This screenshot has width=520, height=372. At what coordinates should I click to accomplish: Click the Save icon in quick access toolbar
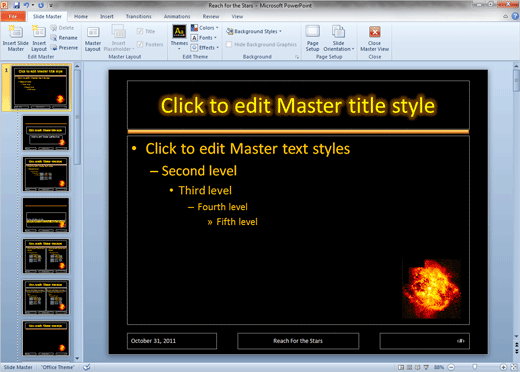pyautogui.click(x=17, y=5)
